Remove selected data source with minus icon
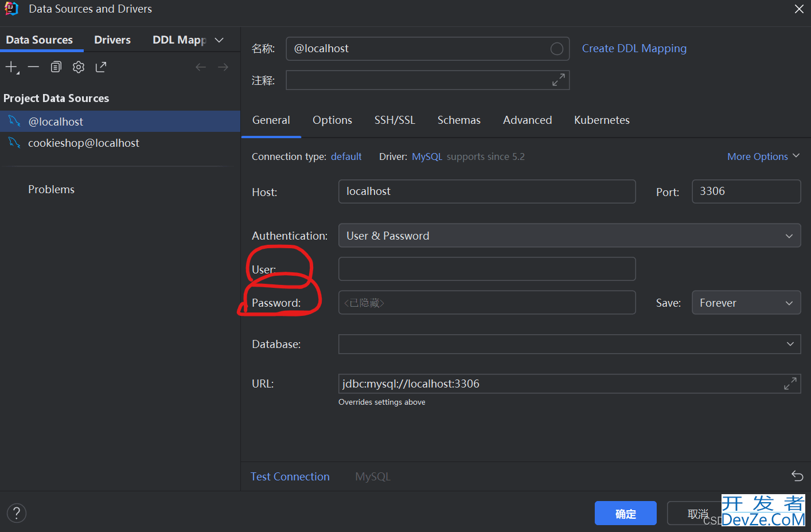 (33, 67)
